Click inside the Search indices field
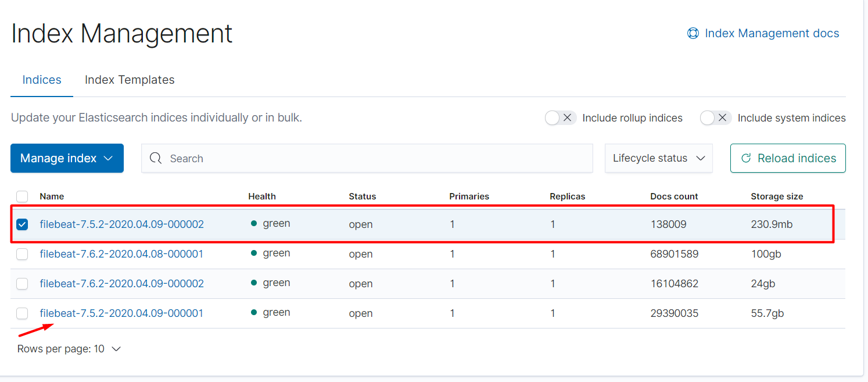 click(372, 158)
